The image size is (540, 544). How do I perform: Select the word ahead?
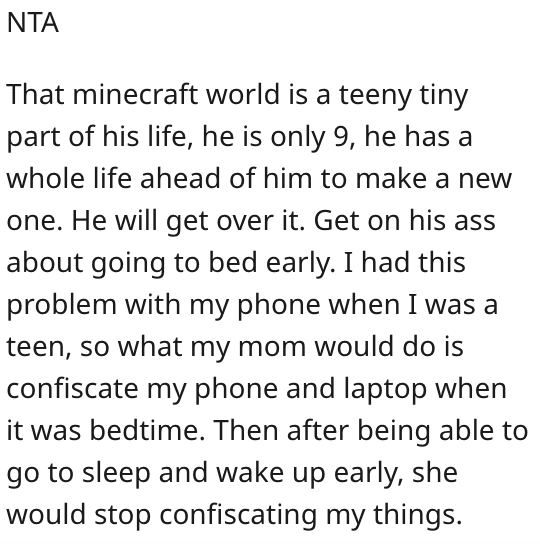click(180, 178)
